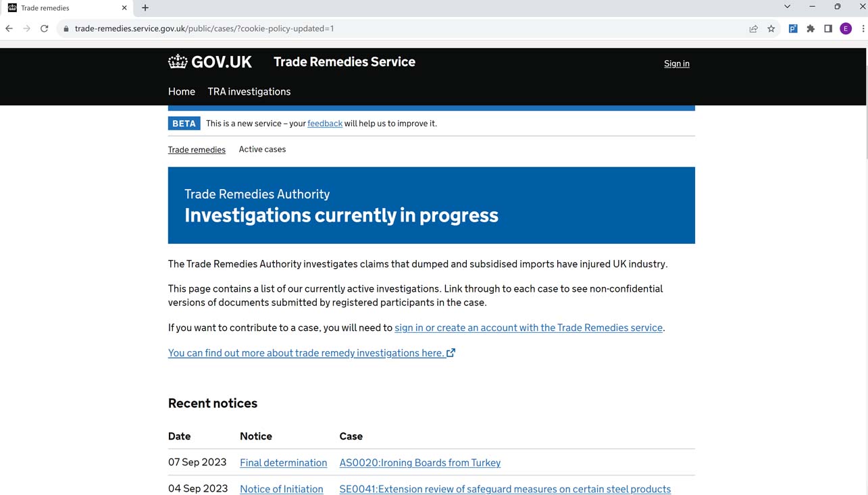The image size is (868, 495).
Task: Open TRA investigations navigation item
Action: (249, 92)
